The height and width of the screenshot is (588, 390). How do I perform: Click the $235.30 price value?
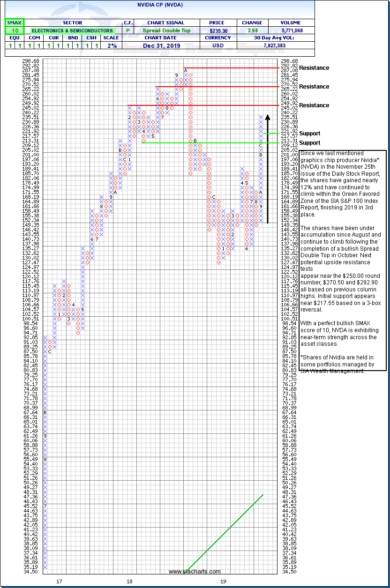[218, 30]
